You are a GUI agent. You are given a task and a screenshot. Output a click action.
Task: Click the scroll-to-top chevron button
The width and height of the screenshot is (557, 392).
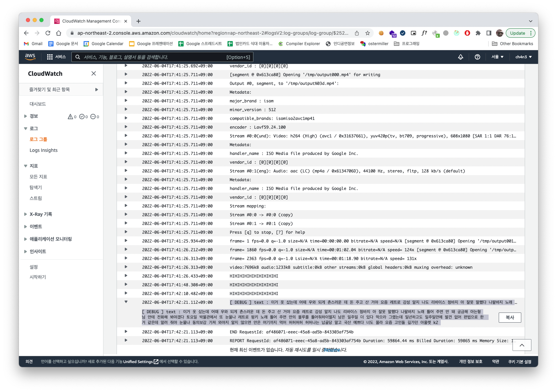[522, 345]
